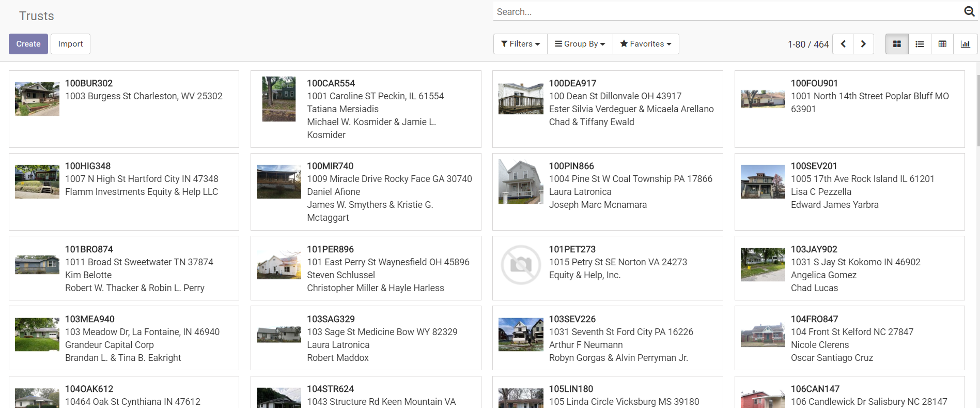Click 'Edward James Yarbra' text

pos(834,205)
